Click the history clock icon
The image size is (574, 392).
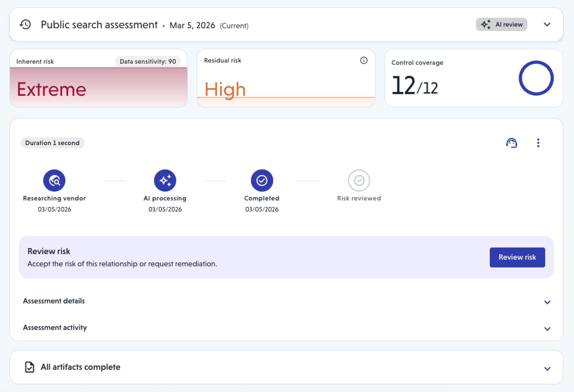[25, 25]
